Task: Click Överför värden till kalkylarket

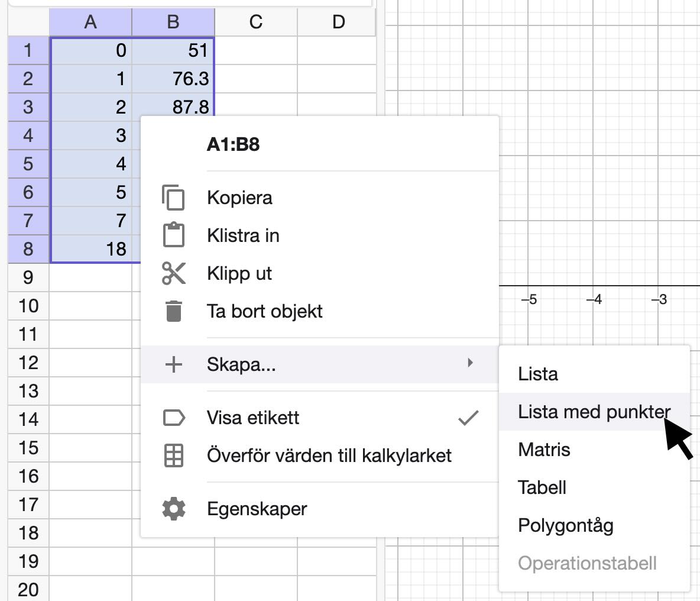Action: pyautogui.click(x=328, y=455)
